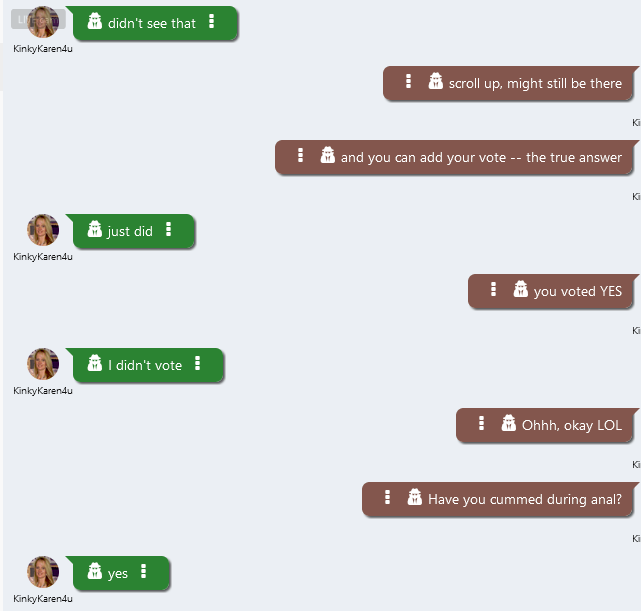Click the profile avatar beside "just did"
Viewport: 641px width, 611px height.
[43, 230]
